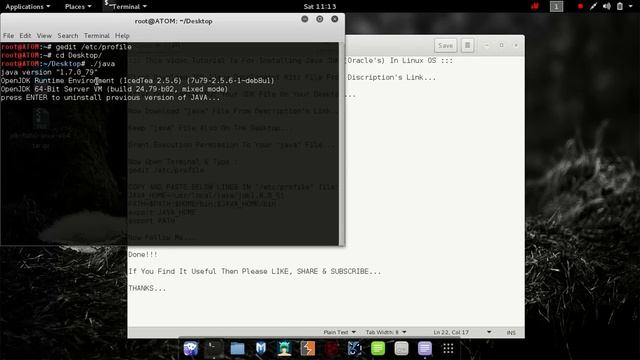Image resolution: width=640 pixels, height=360 pixels.
Task: Open terminal View menu
Action: click(x=44, y=36)
